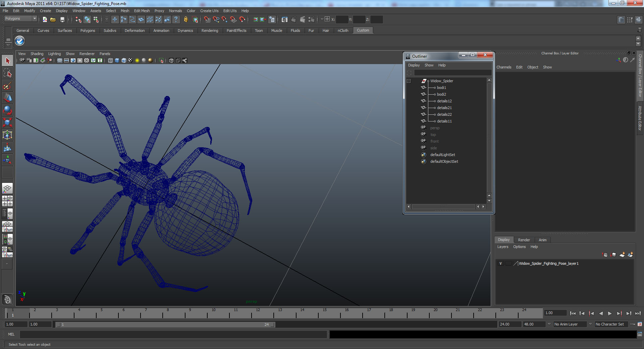Open the shelf options arrow menu
Screen dimensions: 644x349
[8, 45]
